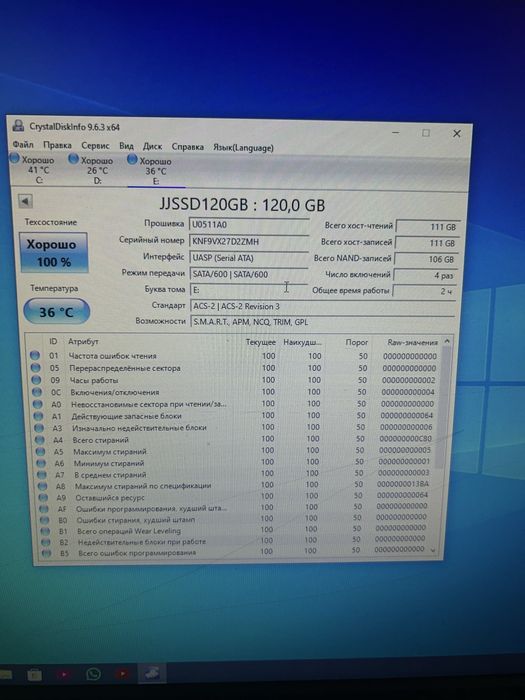The height and width of the screenshot is (700, 525).
Task: Select disk C: at 41 °C
Action: click(34, 169)
